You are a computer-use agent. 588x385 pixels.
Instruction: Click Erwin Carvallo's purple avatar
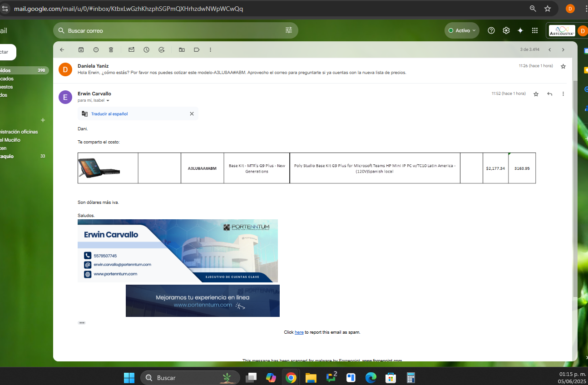tap(65, 97)
